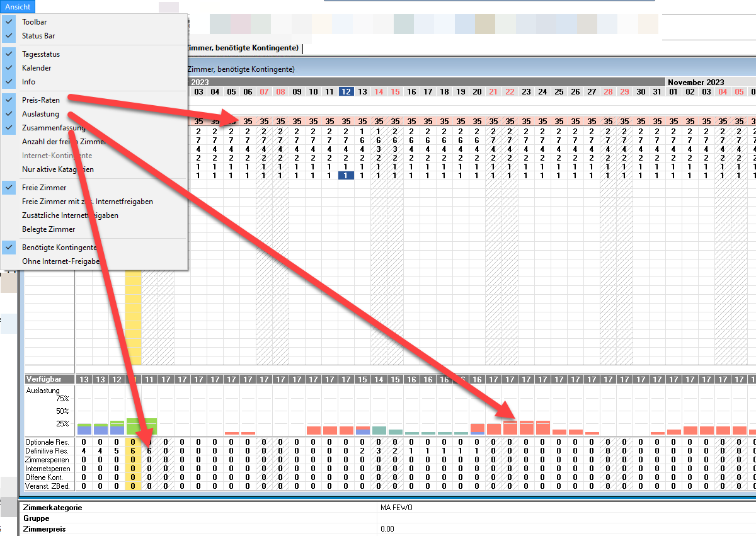
Task: Select calendar day 09
Action: click(297, 92)
